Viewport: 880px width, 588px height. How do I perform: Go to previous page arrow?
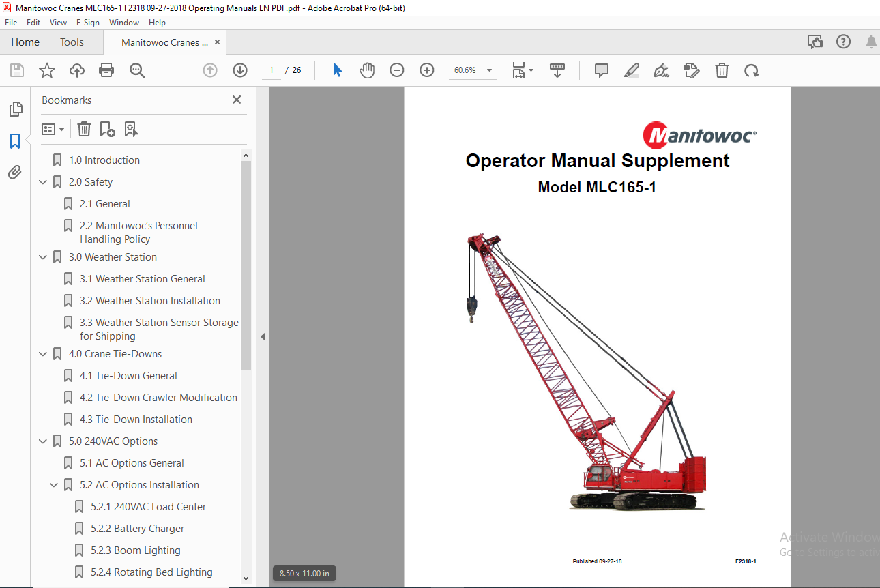210,70
